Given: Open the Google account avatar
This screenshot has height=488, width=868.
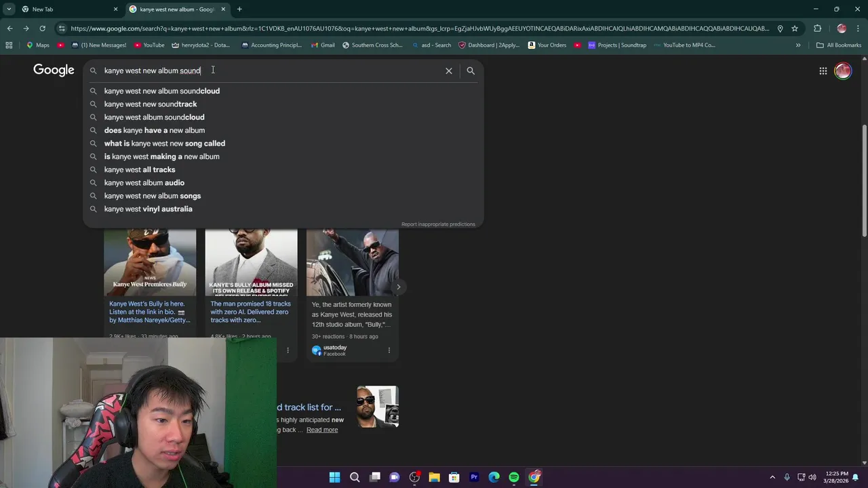Looking at the screenshot, I should click(x=843, y=70).
